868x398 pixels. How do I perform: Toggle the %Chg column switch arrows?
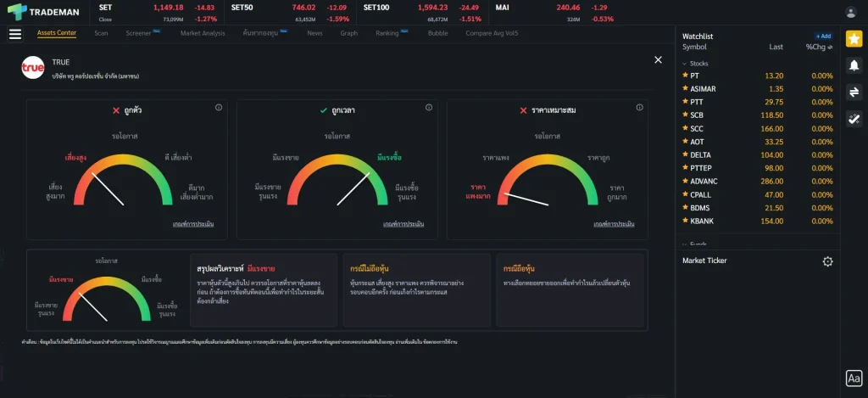click(831, 48)
